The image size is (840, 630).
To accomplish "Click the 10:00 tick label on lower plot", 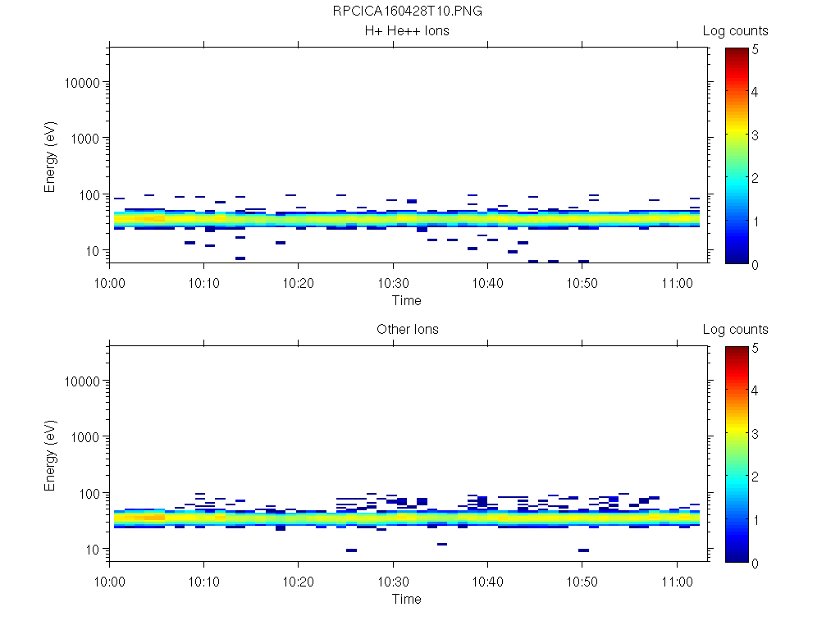I will (x=109, y=582).
